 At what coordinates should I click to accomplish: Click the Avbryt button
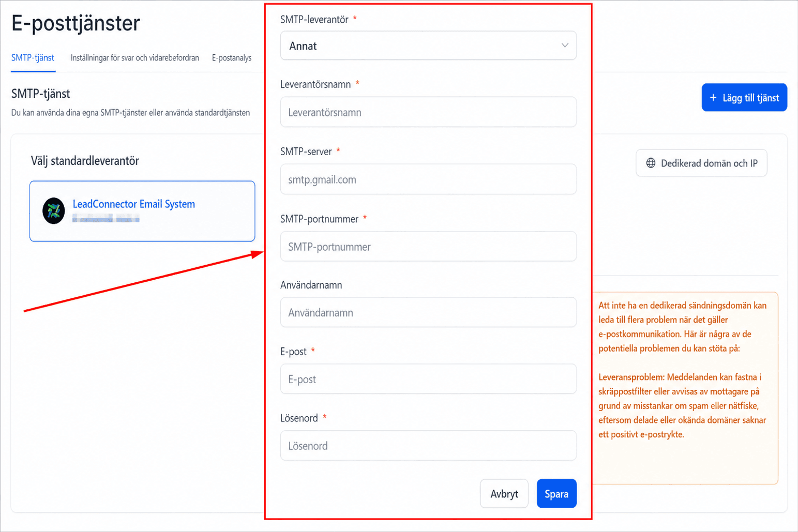pyautogui.click(x=504, y=494)
